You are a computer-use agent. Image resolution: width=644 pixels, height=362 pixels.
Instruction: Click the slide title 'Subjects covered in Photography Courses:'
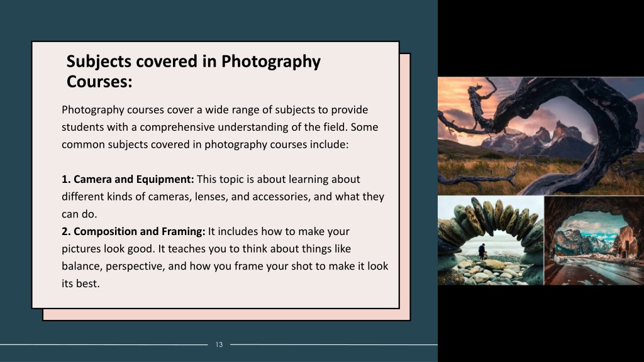[x=194, y=72]
